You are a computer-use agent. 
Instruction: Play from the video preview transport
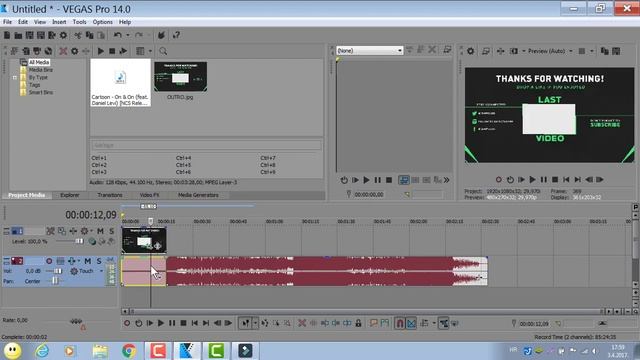tap(532, 180)
